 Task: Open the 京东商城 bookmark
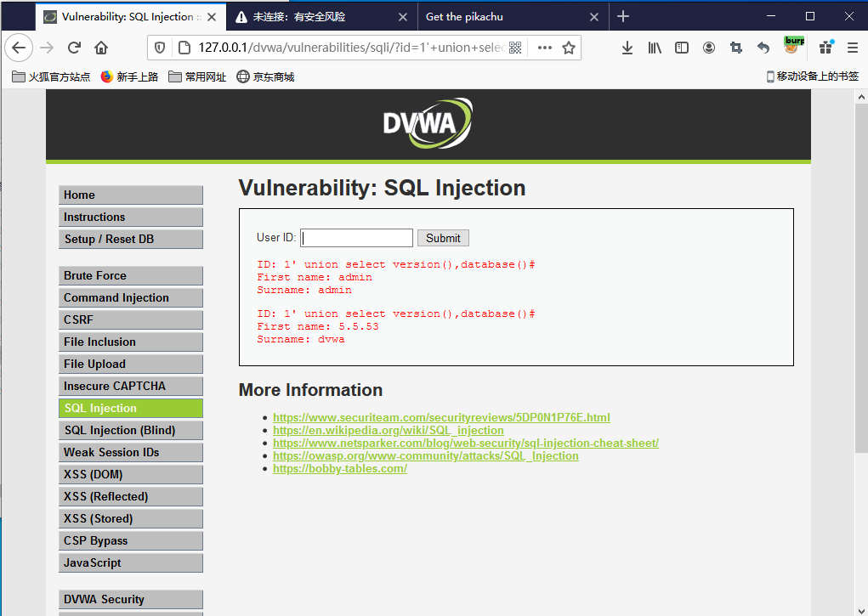click(266, 77)
